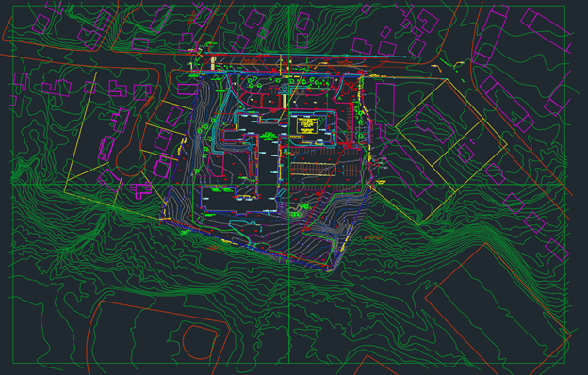
Task: Click the magenta building left of the cul-de-sac
Action: pyautogui.click(x=106, y=149)
